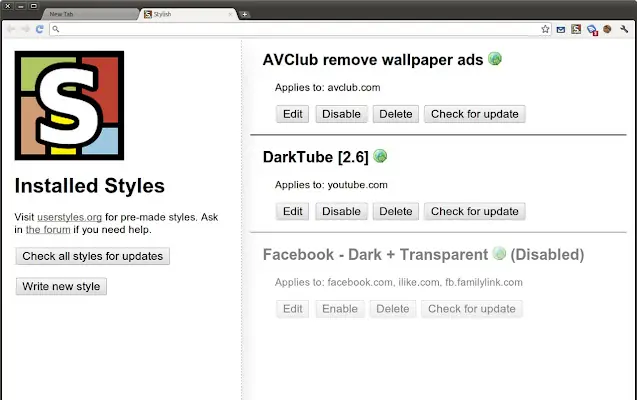Open the userstyles.org link
This screenshot has width=637, height=400.
[x=69, y=217]
